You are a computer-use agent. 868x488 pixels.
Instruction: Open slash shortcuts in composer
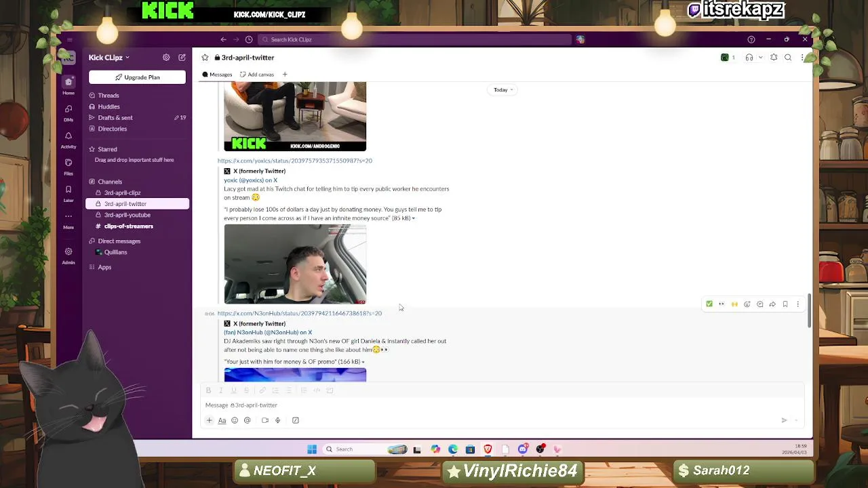296,420
